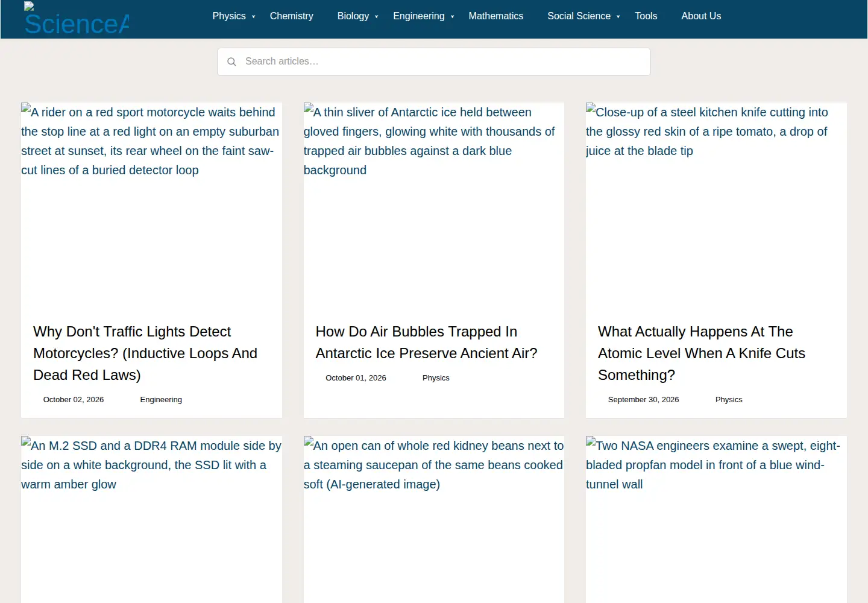
Task: Open the Physics tag on Antarctic ice article
Action: tap(436, 378)
